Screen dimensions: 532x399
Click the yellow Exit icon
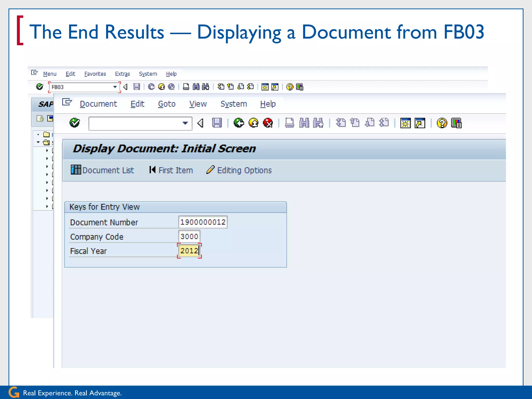[253, 123]
